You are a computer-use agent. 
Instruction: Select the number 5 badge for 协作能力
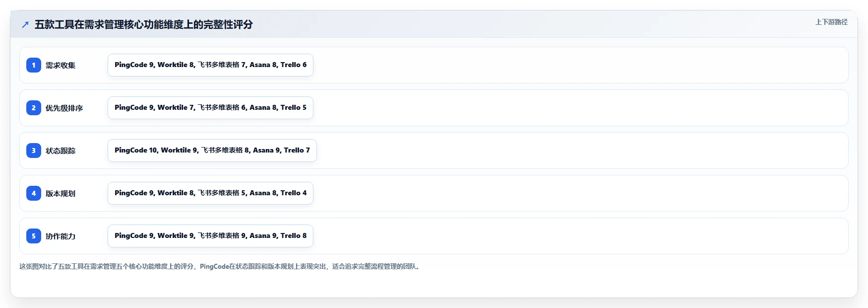(x=34, y=236)
